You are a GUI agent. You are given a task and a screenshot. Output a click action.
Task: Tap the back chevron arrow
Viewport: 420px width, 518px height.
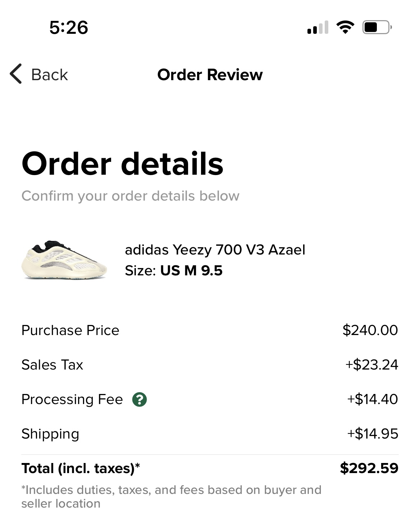tap(16, 74)
